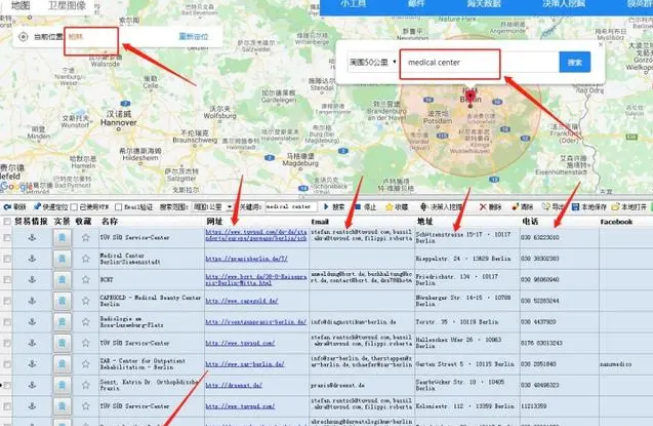Click the 地址 column header
The height and width of the screenshot is (426, 653).
(x=426, y=222)
